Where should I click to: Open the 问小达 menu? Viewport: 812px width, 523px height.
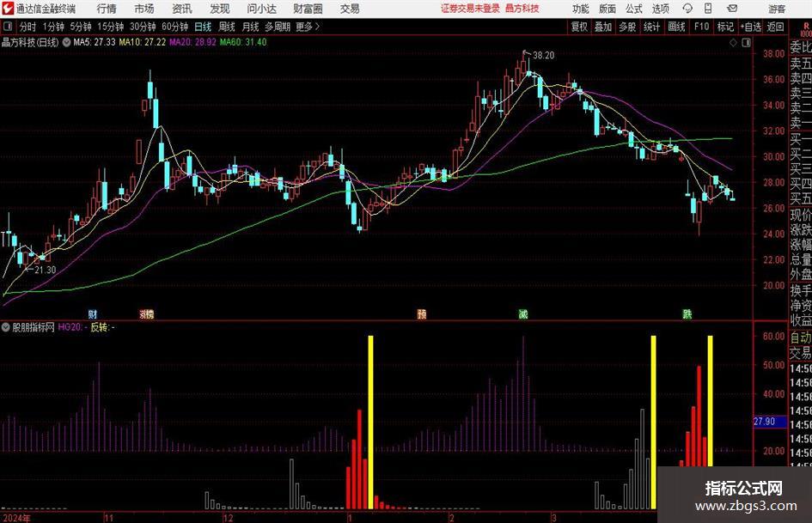coord(261,9)
